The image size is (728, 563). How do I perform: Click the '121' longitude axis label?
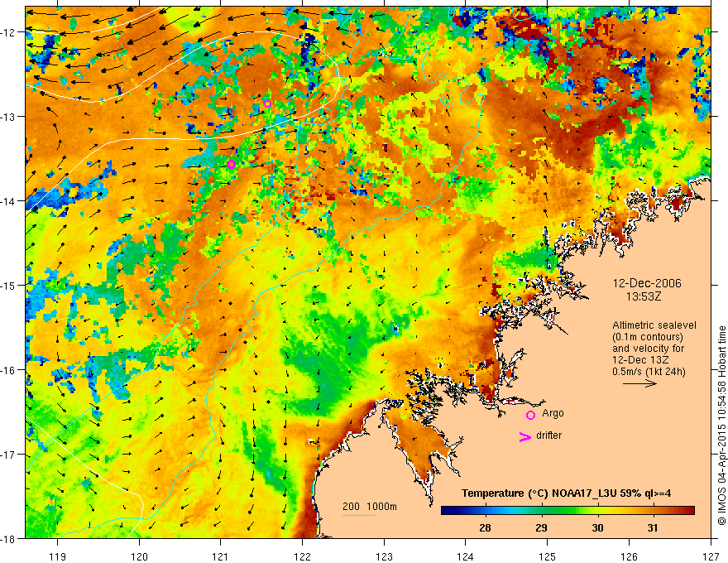pyautogui.click(x=221, y=556)
